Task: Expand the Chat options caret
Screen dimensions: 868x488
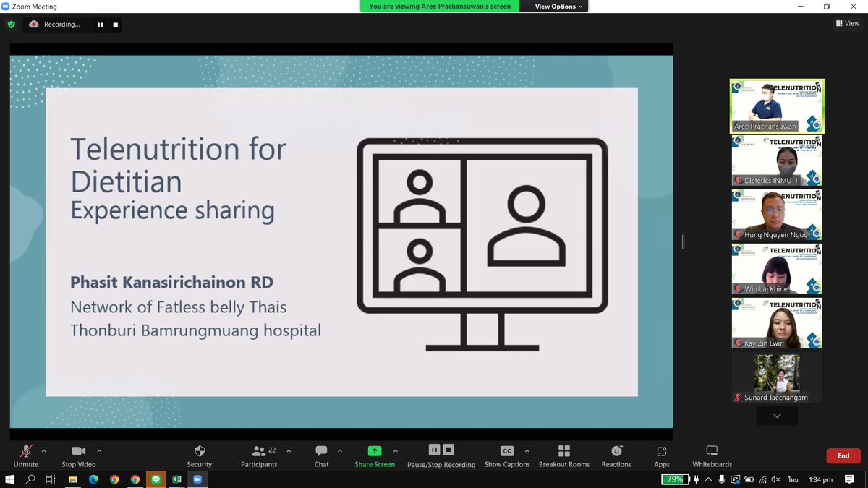Action: click(x=341, y=450)
